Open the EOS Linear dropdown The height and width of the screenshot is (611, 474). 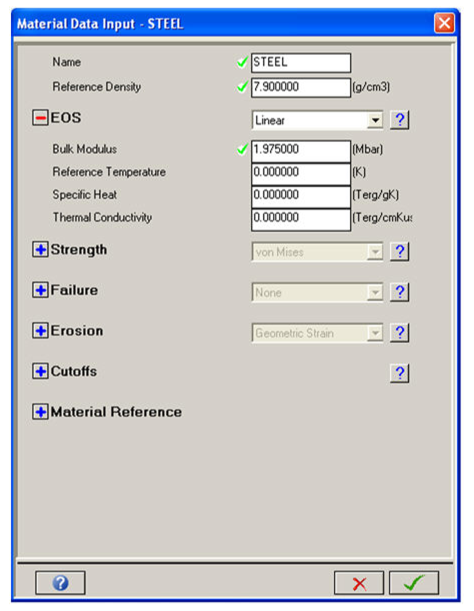click(x=317, y=120)
